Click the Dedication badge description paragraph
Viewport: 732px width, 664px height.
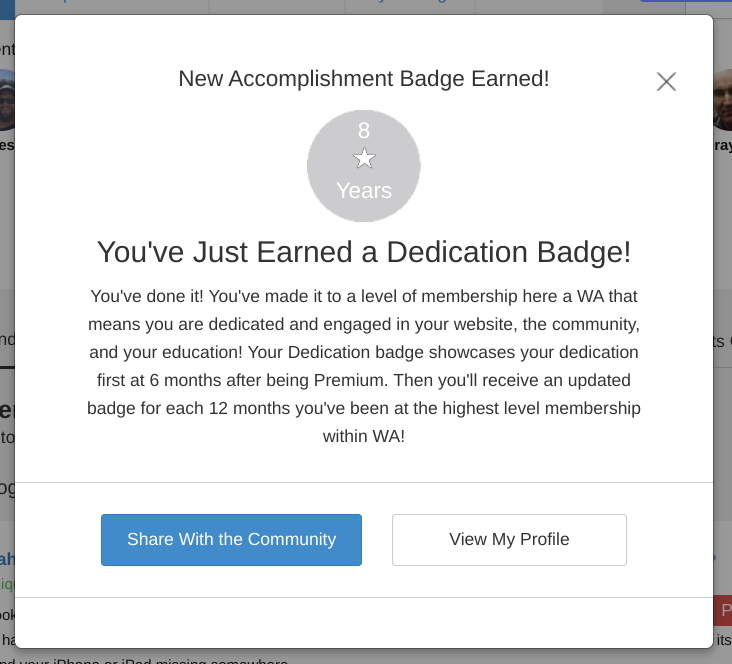tap(364, 366)
